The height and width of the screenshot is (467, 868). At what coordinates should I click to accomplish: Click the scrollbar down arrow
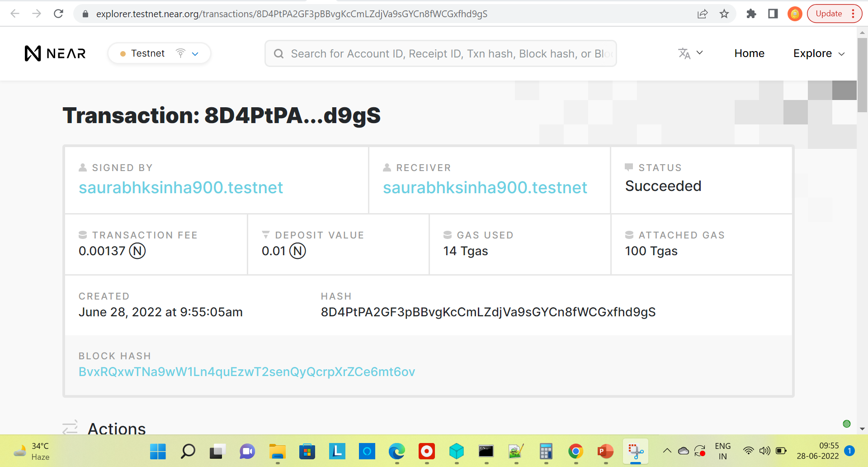pyautogui.click(x=862, y=429)
